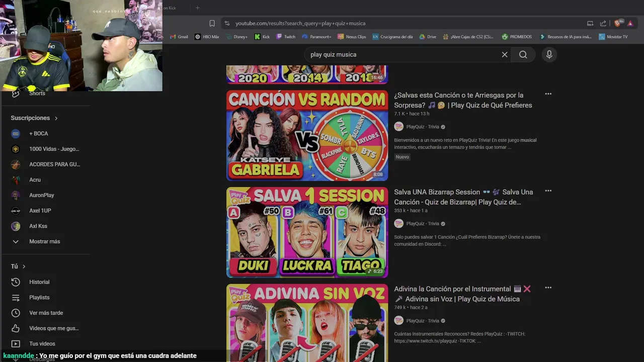Expand Mostrar más subscriptions

[45, 241]
